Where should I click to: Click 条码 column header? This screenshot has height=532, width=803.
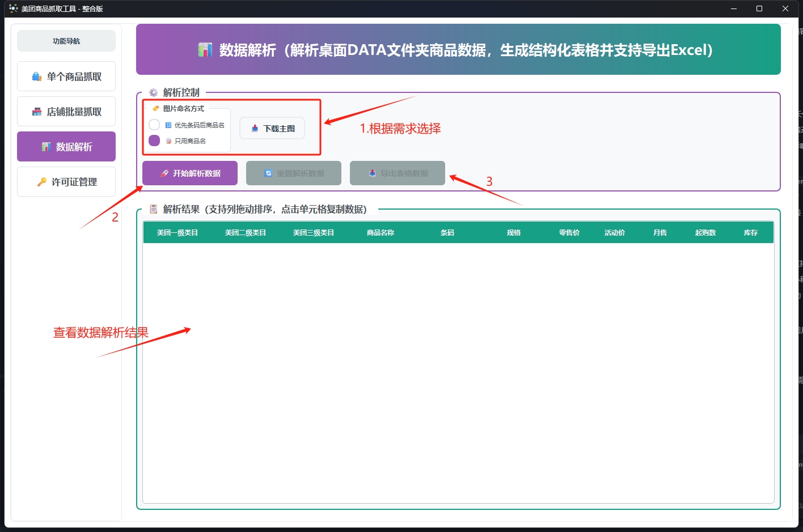[447, 233]
